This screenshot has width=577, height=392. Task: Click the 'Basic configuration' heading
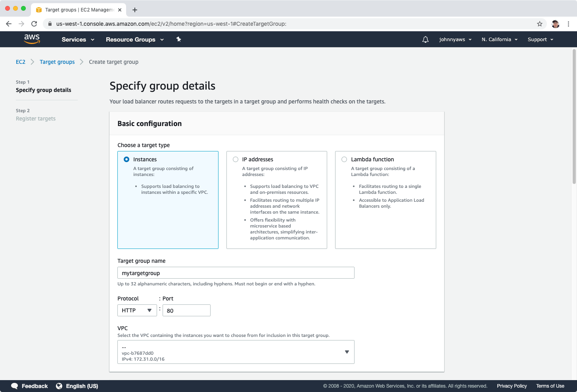[x=150, y=124]
